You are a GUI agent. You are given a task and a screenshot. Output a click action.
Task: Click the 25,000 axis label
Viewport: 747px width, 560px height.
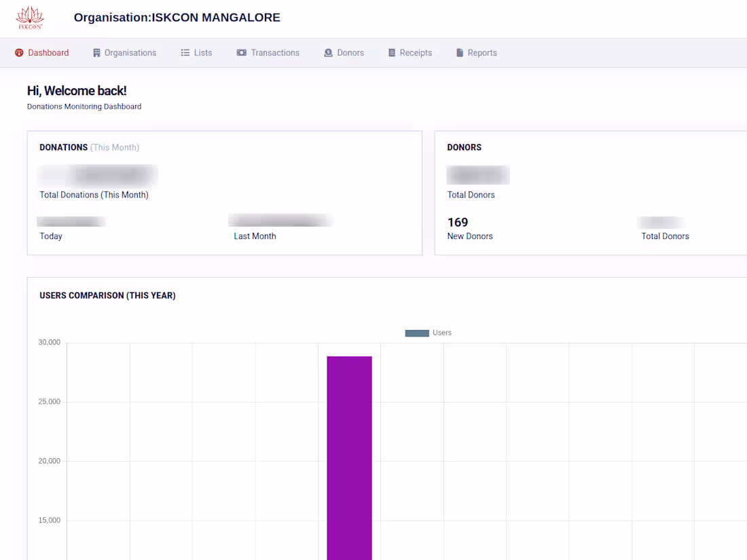(50, 402)
